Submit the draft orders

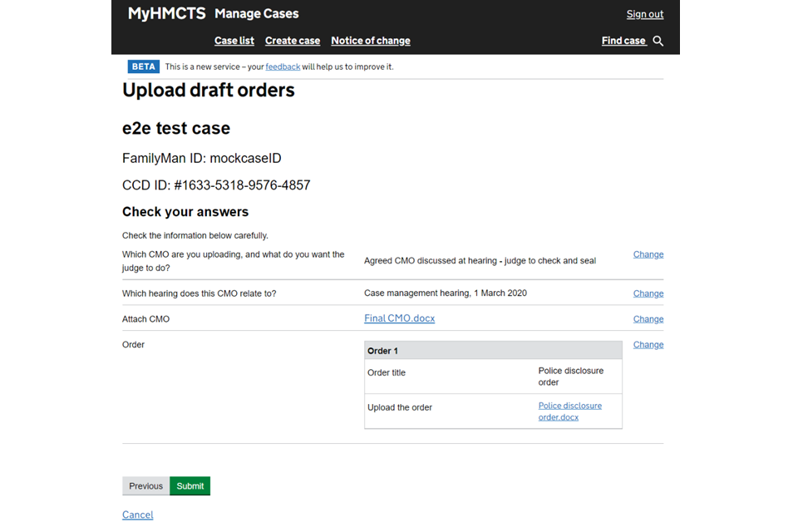(x=190, y=486)
